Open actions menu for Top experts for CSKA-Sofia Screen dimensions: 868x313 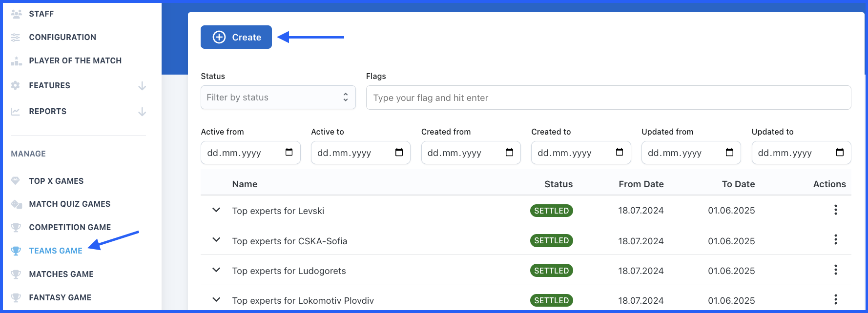835,240
